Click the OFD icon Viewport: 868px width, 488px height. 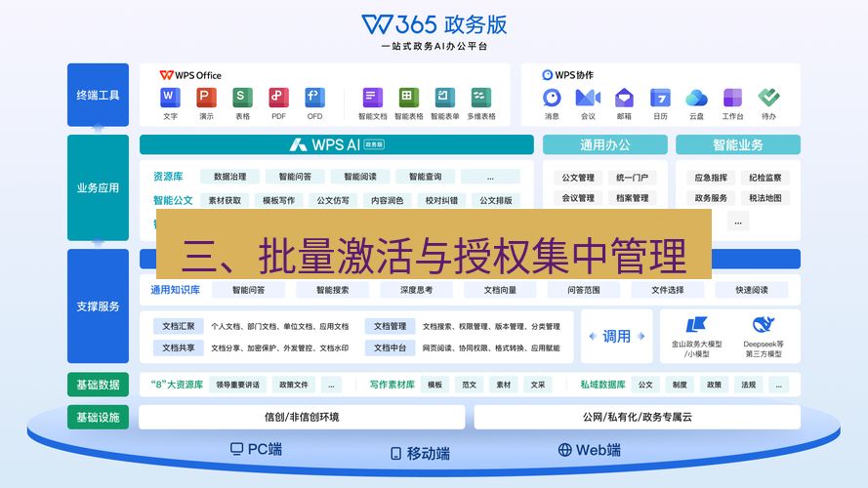click(314, 98)
